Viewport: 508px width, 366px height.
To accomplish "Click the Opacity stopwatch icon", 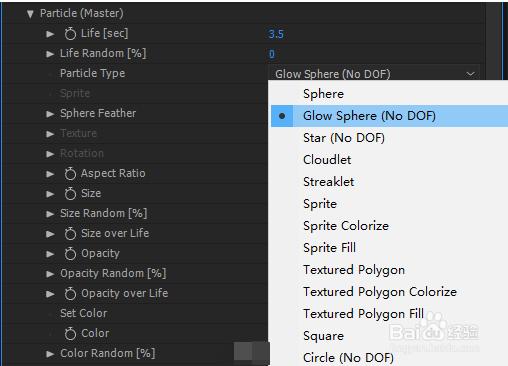I will (x=70, y=254).
